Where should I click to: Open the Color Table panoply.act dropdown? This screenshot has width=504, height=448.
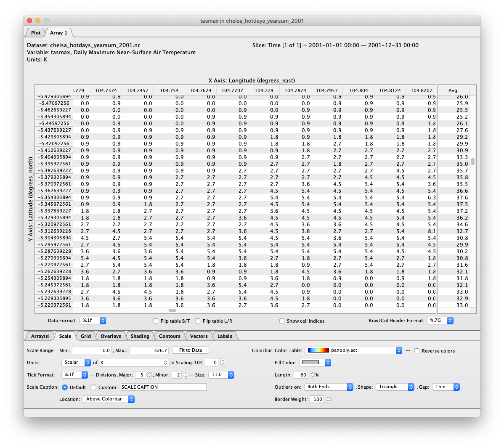pyautogui.click(x=353, y=350)
